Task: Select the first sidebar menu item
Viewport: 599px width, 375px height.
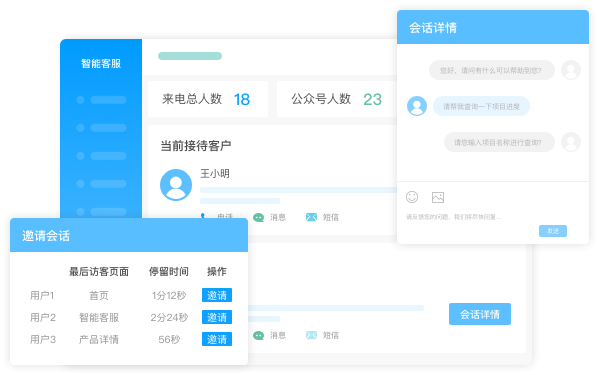Action: tap(101, 100)
